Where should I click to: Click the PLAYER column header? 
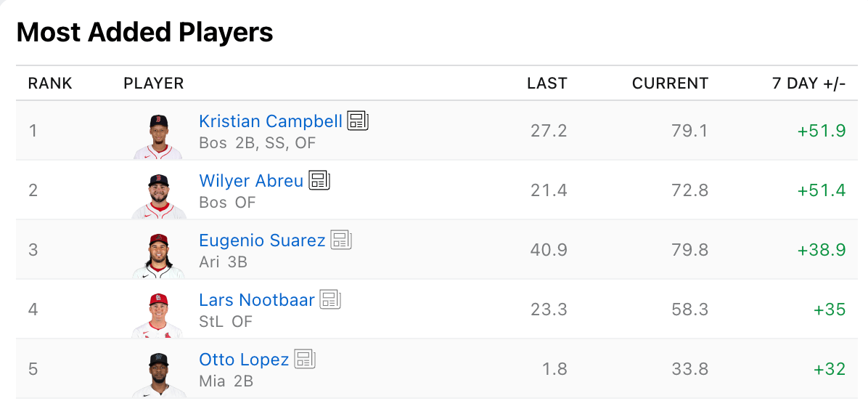[154, 84]
